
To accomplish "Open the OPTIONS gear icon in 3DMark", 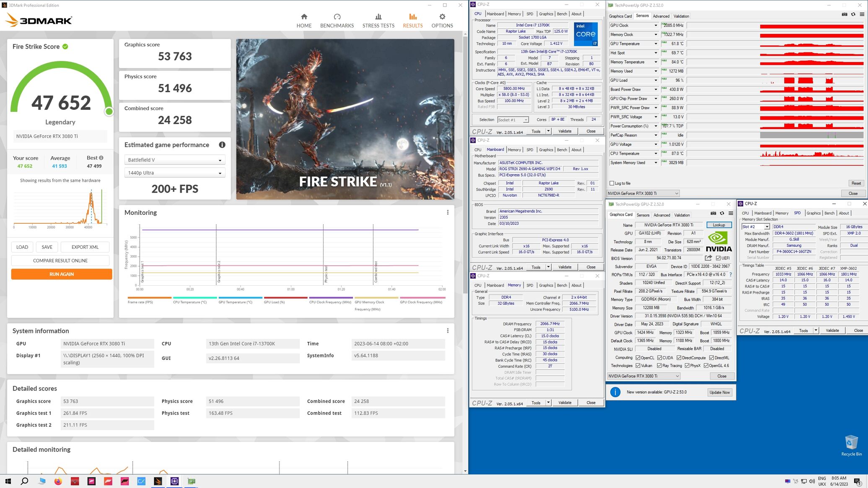I will pos(442,17).
